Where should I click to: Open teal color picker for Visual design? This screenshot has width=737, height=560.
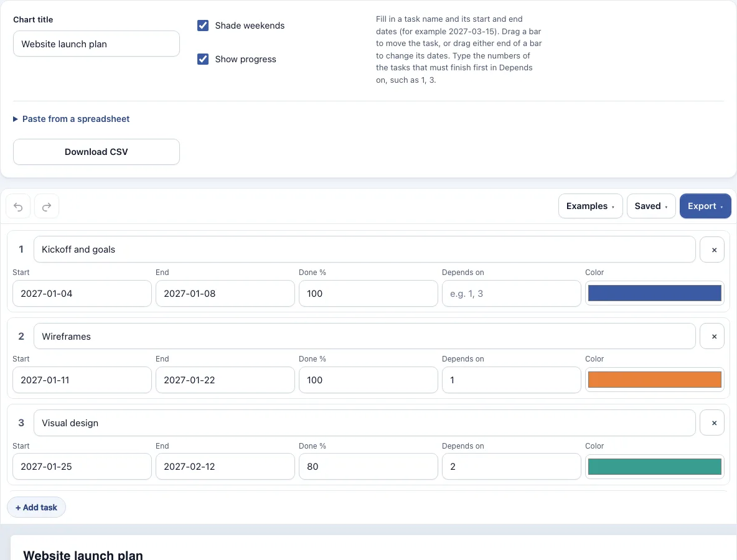tap(654, 467)
